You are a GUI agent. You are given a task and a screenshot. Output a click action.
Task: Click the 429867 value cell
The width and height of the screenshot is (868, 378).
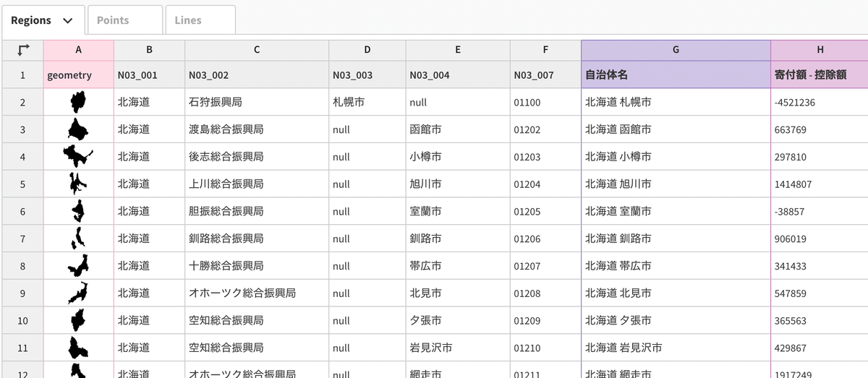(x=820, y=348)
